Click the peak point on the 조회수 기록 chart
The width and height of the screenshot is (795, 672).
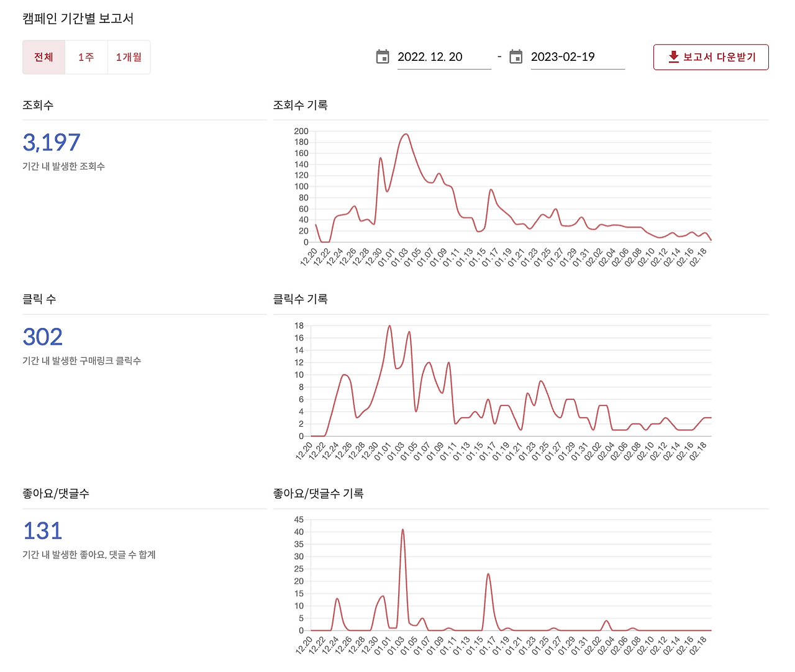[x=407, y=135]
